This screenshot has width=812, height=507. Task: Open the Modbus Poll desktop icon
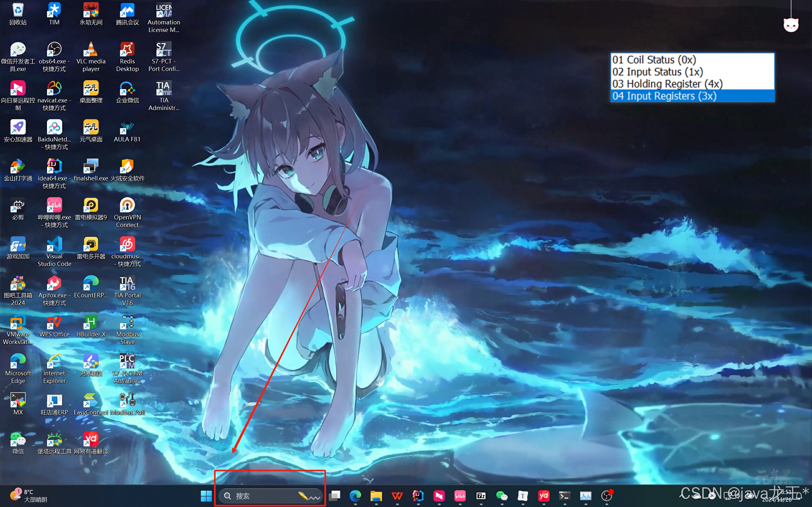tap(127, 400)
